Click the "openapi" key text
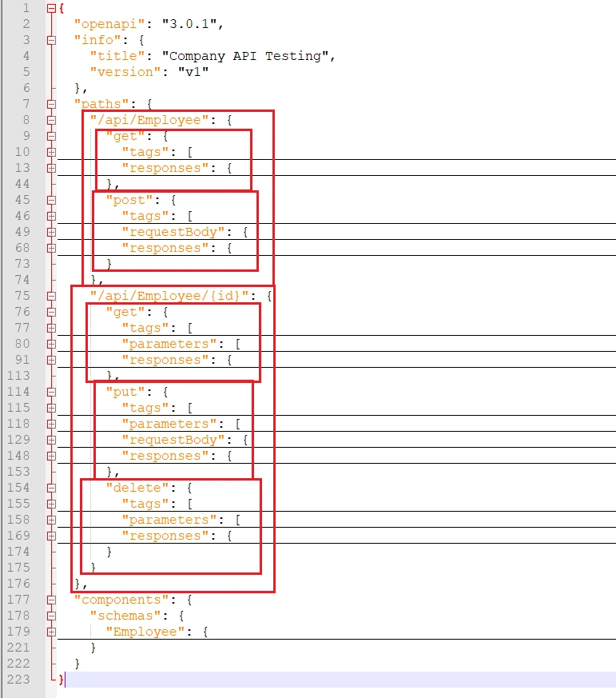Viewport: 616px width, 698px height. 109,24
